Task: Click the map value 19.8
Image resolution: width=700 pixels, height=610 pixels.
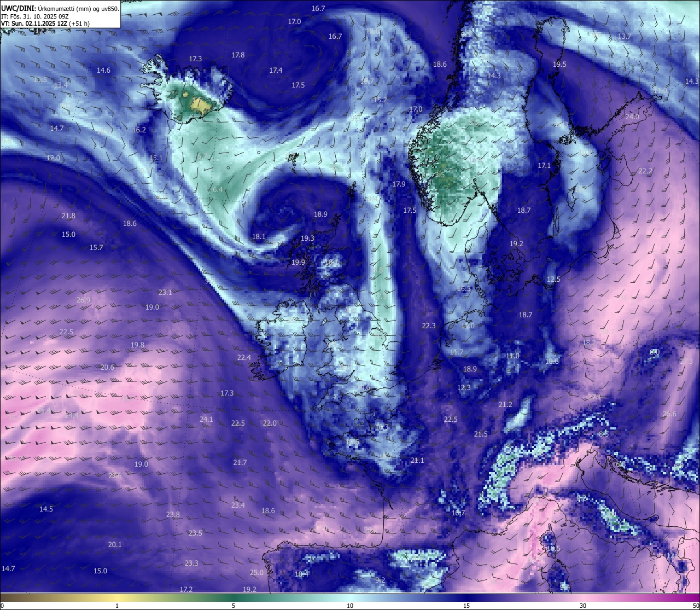Action: [137, 345]
